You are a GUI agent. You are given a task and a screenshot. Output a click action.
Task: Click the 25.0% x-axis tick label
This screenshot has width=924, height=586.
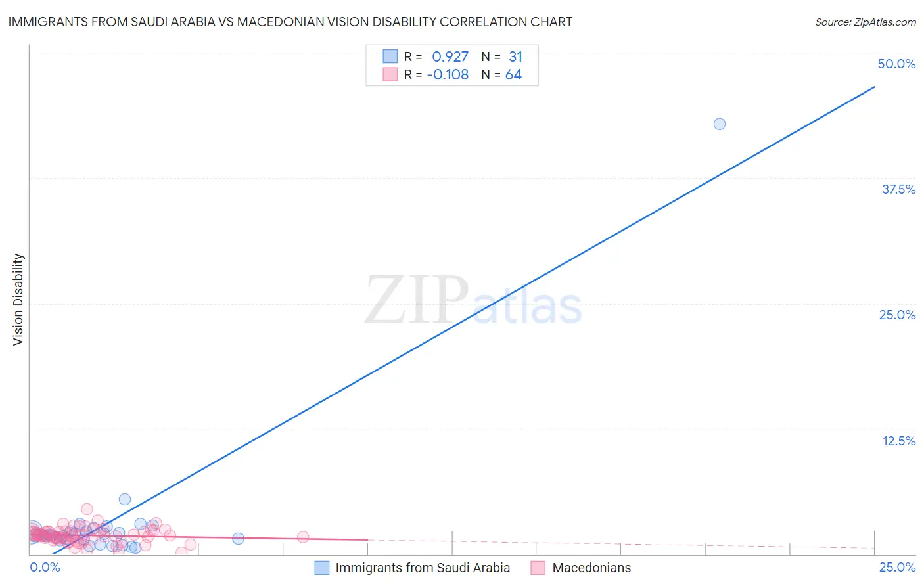click(897, 567)
